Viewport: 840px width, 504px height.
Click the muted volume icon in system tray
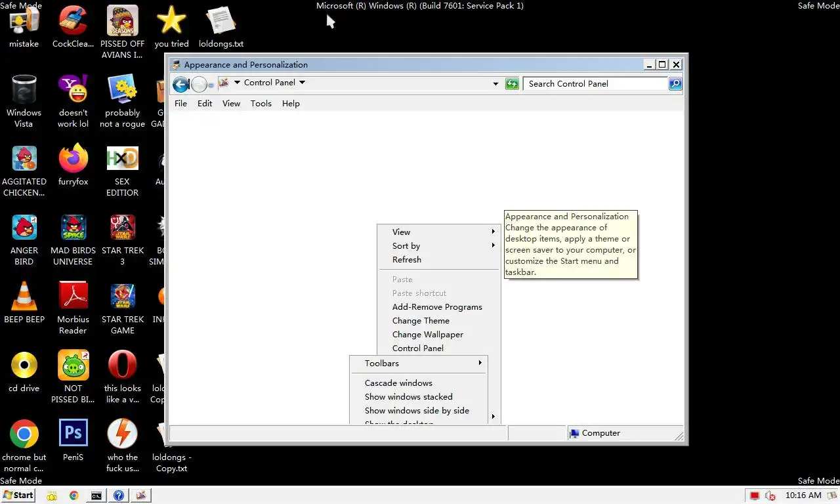pyautogui.click(x=770, y=495)
